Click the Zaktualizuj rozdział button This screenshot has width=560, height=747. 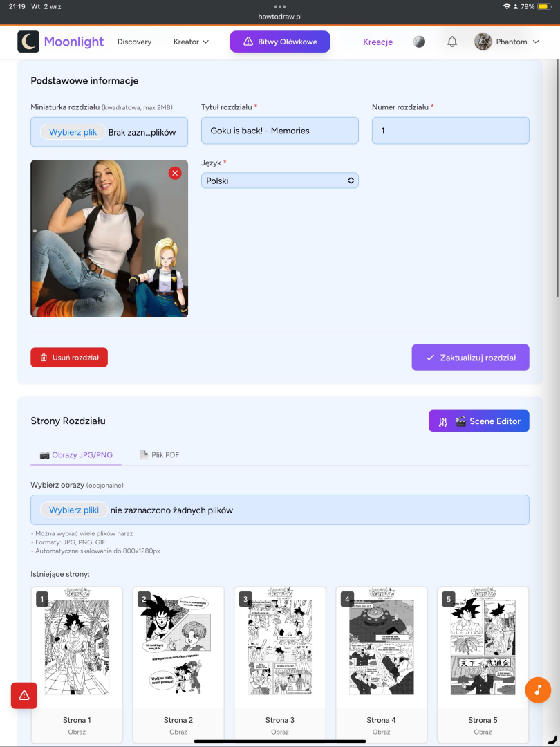(x=471, y=358)
